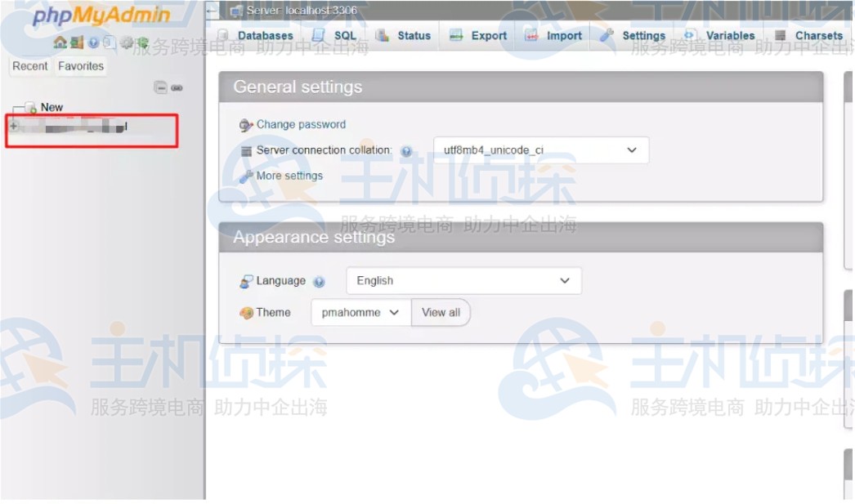Expand the blurred database tree entry

pyautogui.click(x=14, y=126)
